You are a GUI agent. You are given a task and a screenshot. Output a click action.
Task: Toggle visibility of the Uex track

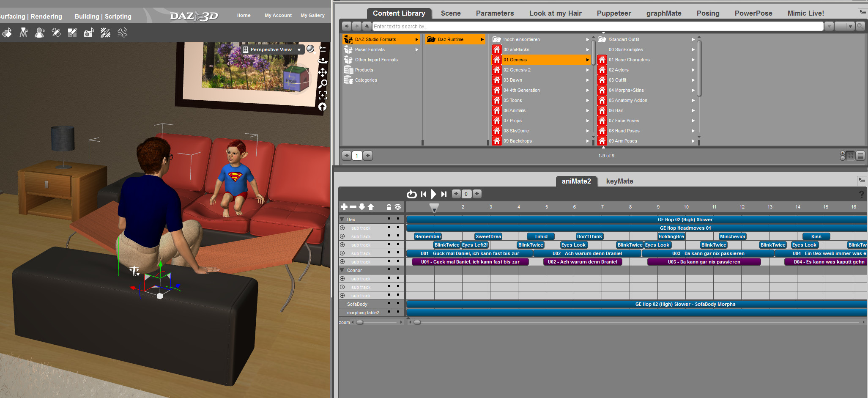click(x=398, y=219)
